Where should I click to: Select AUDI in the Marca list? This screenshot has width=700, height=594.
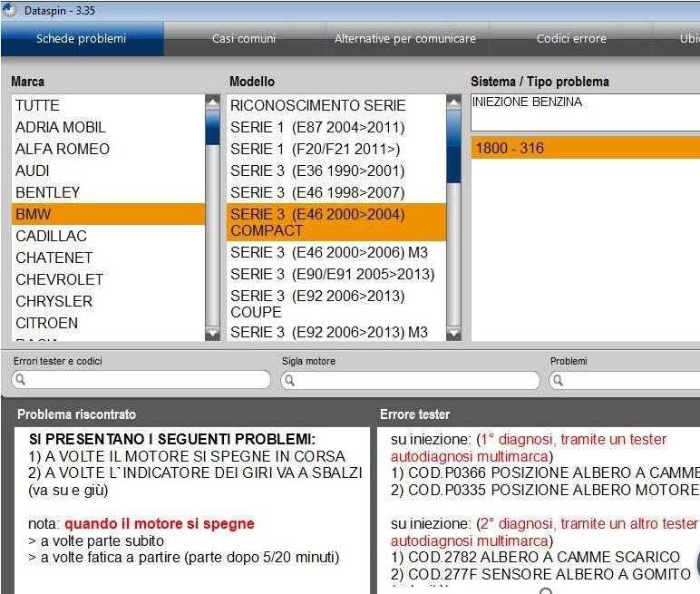(x=108, y=170)
